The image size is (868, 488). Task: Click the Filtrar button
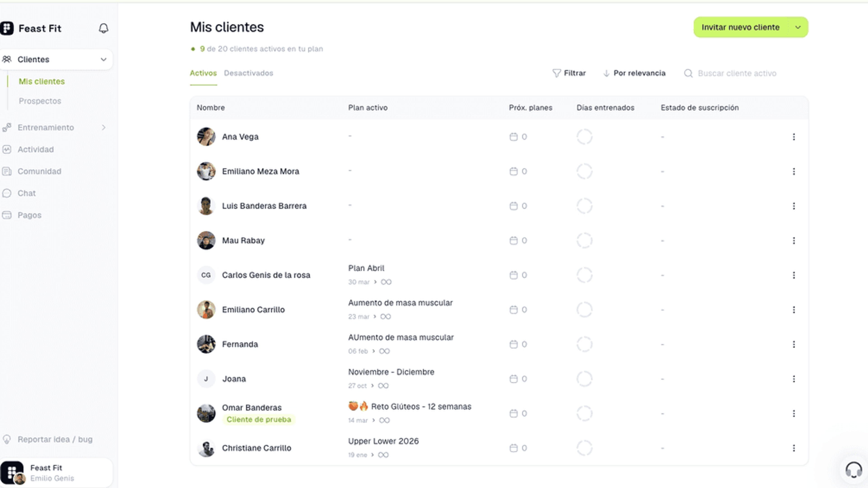click(569, 73)
